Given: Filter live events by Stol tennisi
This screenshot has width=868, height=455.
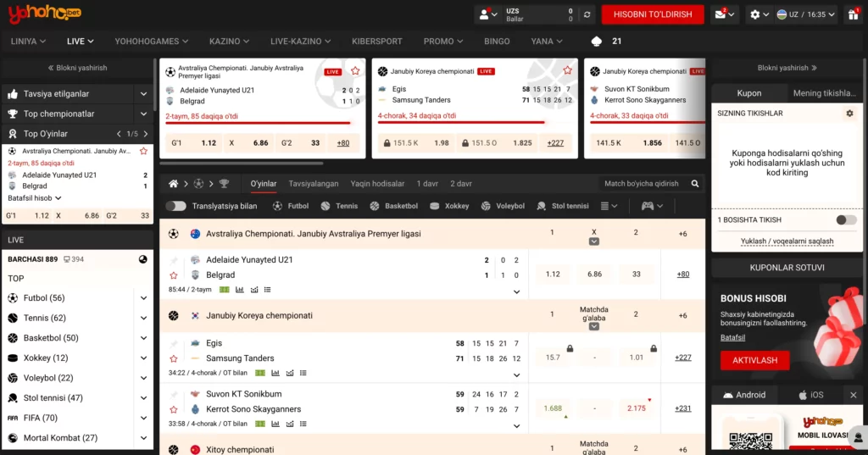Looking at the screenshot, I should tap(563, 206).
